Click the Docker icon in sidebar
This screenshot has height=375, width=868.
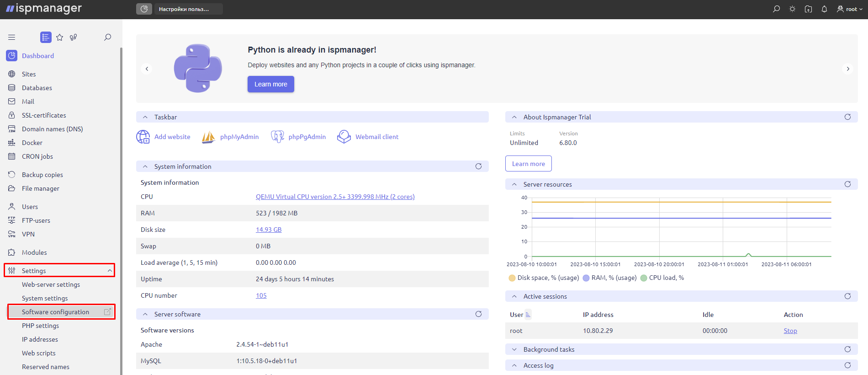[x=12, y=143]
